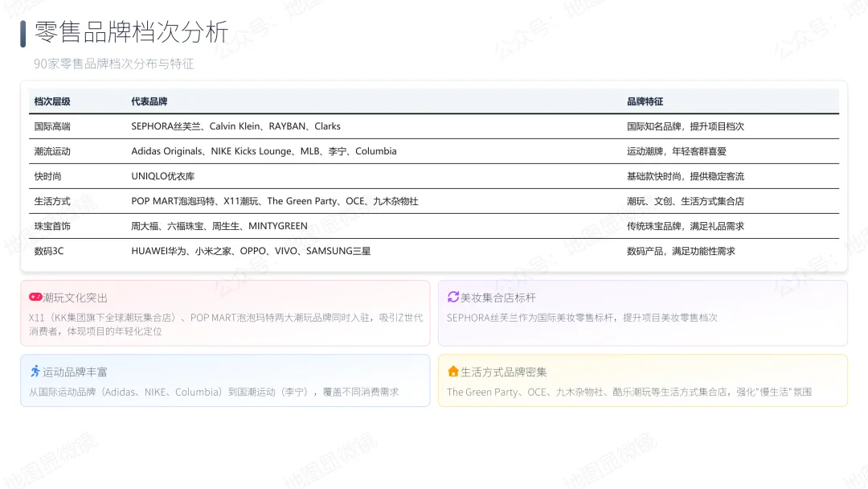Click the 档次层级 column header
868x489 pixels.
pos(52,101)
